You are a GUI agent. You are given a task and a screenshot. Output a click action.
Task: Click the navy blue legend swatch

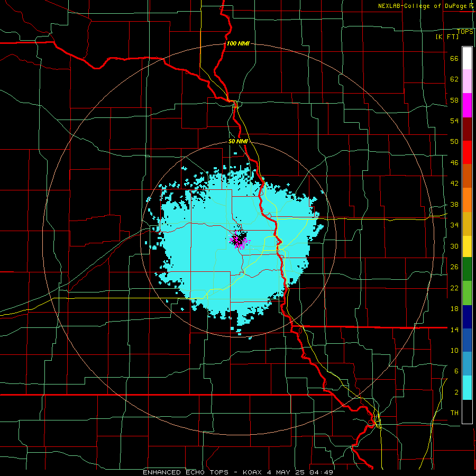[467, 317]
